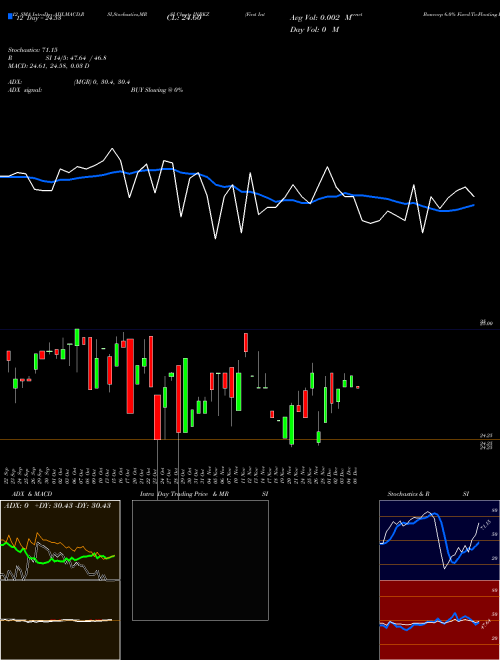Image resolution: width=500 pixels, height=660 pixels.
Task: Click the first red candlestick at the left edge
Action: (8, 356)
